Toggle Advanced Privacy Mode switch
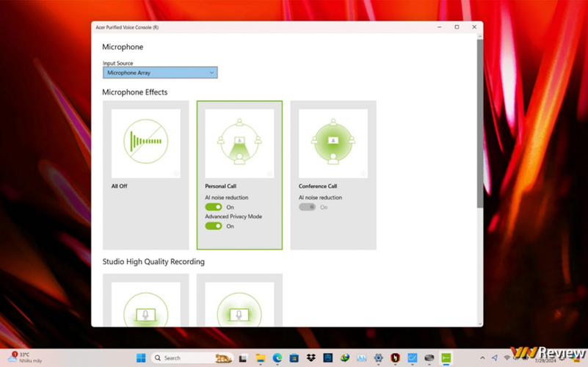The width and height of the screenshot is (588, 367). [214, 226]
